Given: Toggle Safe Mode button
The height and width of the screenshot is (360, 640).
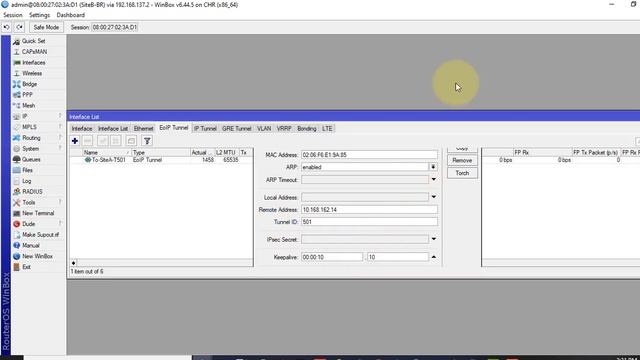Looking at the screenshot, I should point(46,27).
